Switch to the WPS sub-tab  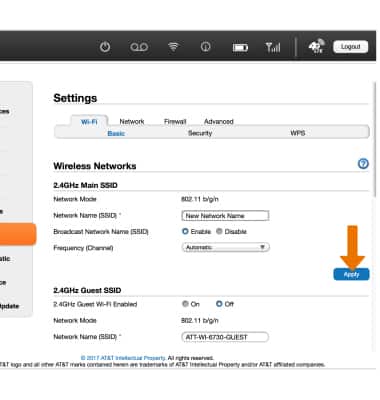coord(298,133)
